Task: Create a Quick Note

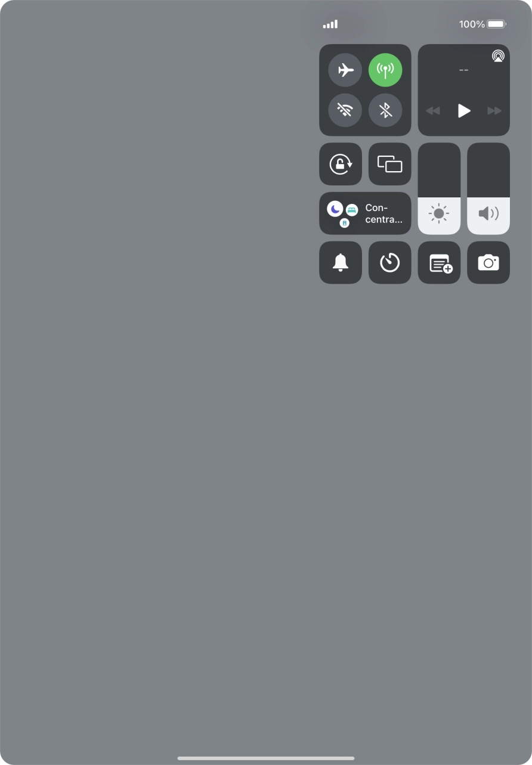Action: (x=439, y=262)
